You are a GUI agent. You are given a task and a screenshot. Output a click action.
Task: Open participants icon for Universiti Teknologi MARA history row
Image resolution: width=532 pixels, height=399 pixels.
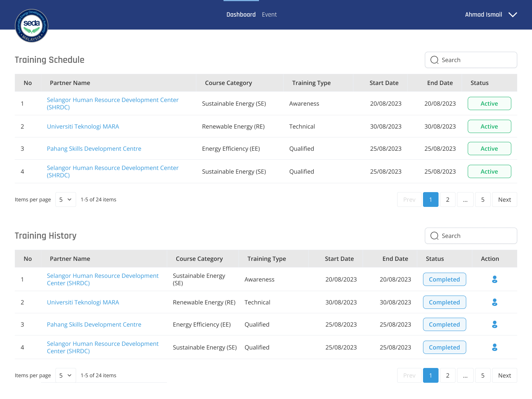point(495,302)
